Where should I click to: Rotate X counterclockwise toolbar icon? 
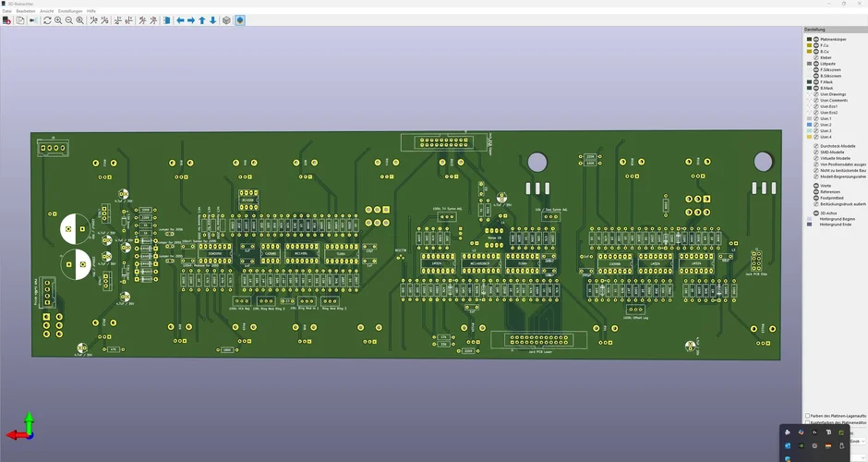click(104, 20)
